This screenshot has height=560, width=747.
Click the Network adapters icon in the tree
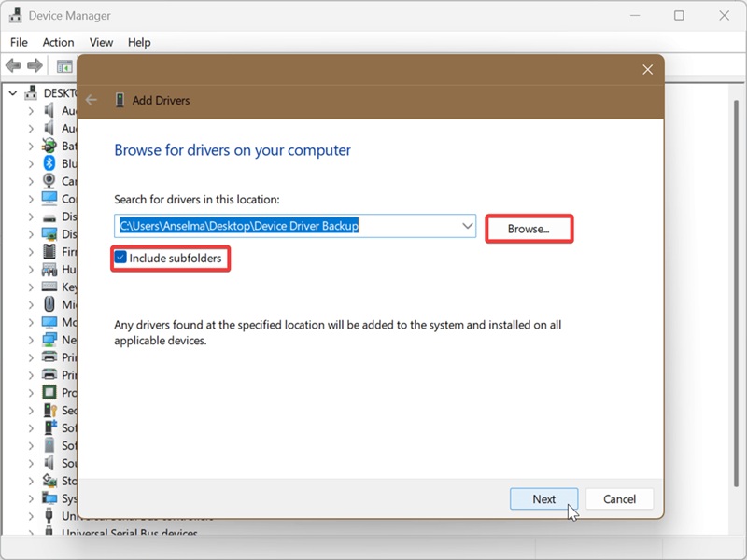49,340
